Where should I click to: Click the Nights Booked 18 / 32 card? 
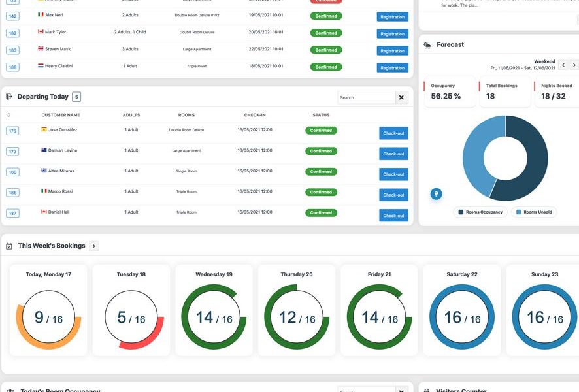[x=557, y=92]
